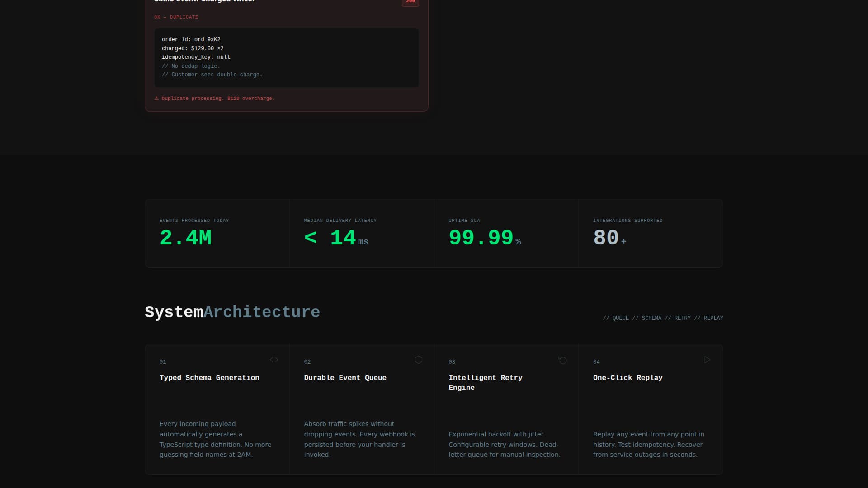Screen dimensions: 868x488
Task: Open the QUEUE section from the architecture breadcrumb
Action: [x=620, y=318]
